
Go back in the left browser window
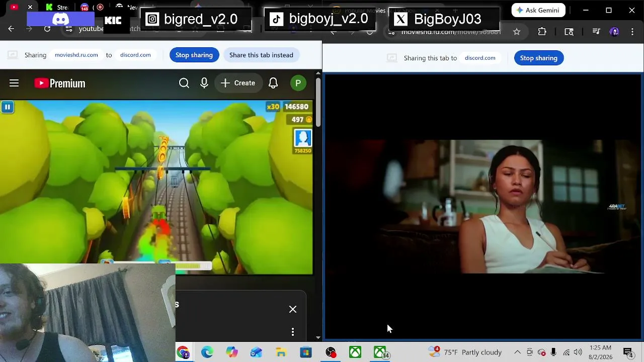point(11,29)
